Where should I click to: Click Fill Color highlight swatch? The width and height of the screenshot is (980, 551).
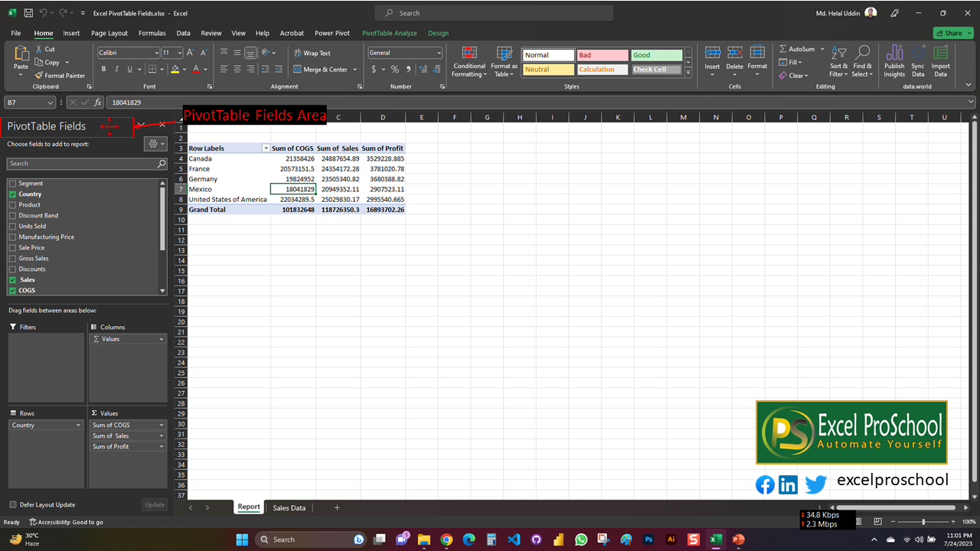tap(175, 69)
